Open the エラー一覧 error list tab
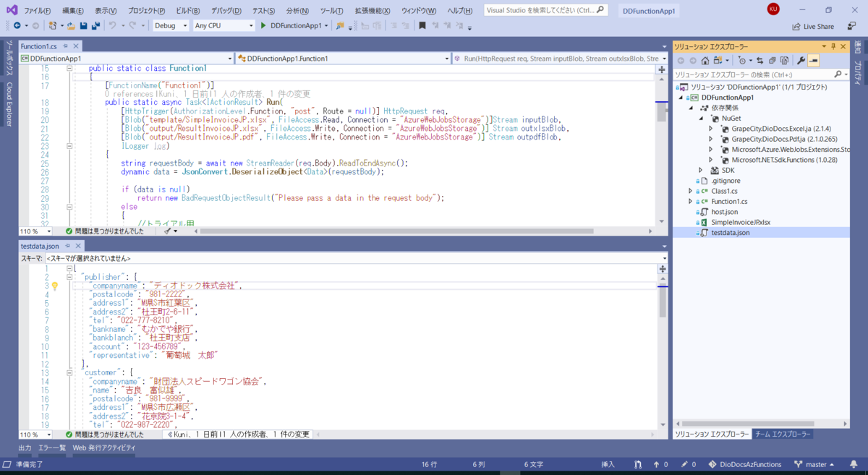The image size is (868, 475). tap(52, 448)
